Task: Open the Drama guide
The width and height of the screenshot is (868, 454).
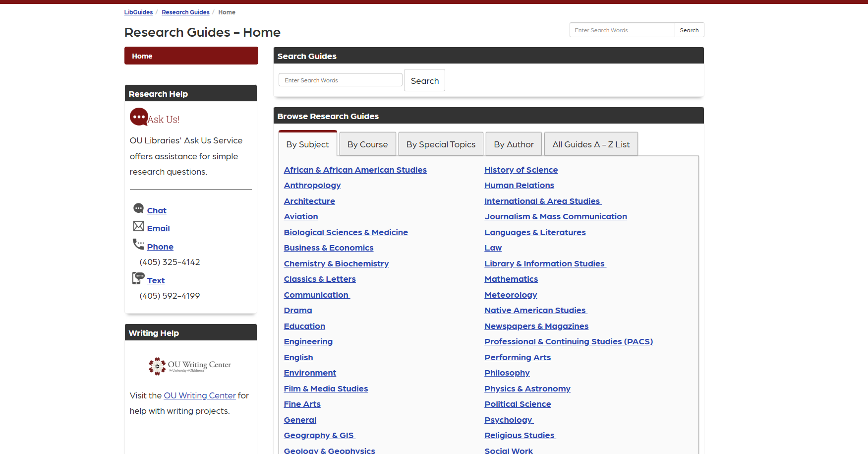Action: 298,310
